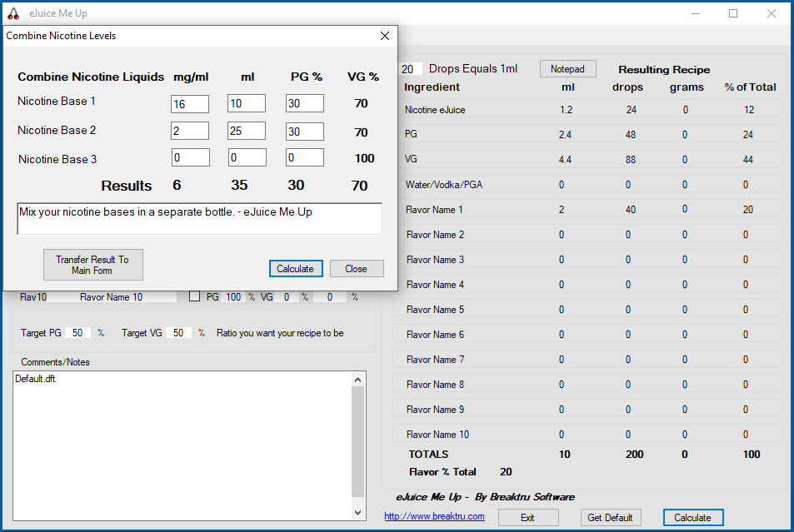The image size is (794, 532).
Task: Click the Comments/Notes scrollbar thumb
Action: [358, 441]
